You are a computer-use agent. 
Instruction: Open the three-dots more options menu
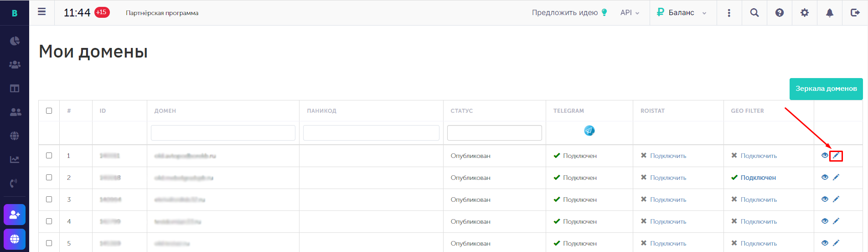(729, 13)
